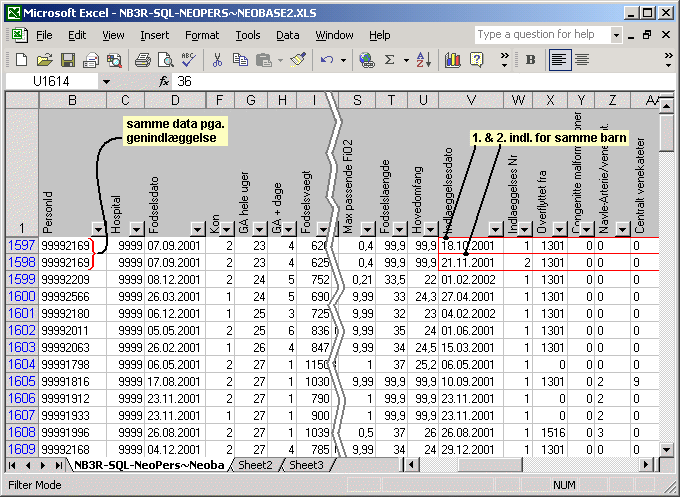Open Hospital column filter dropdown
The image size is (680, 497).
pyautogui.click(x=137, y=229)
